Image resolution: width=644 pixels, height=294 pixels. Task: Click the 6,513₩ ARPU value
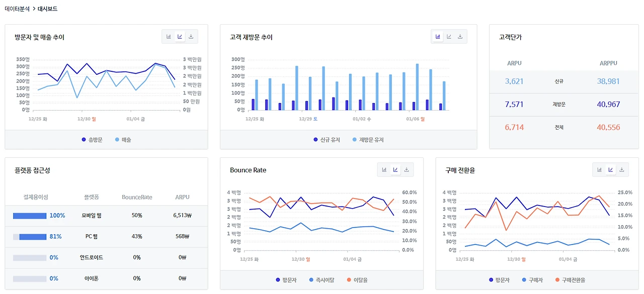coord(182,216)
